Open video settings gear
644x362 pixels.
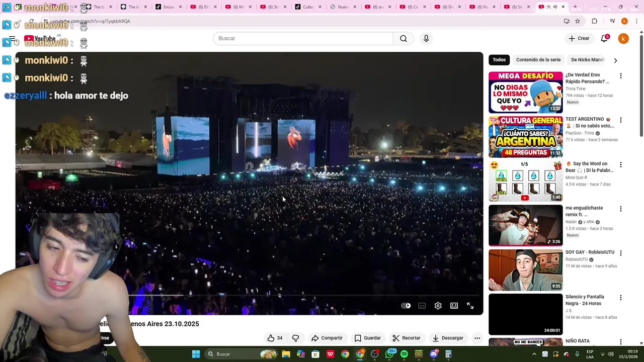point(438,306)
